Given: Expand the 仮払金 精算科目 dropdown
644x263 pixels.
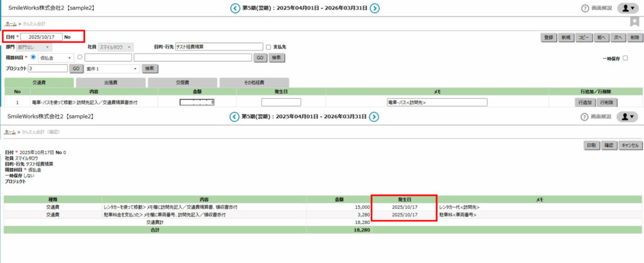Looking at the screenshot, I should point(57,58).
